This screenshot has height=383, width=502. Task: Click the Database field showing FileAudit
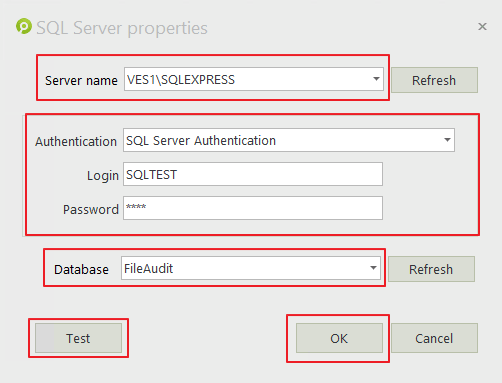tap(251, 268)
